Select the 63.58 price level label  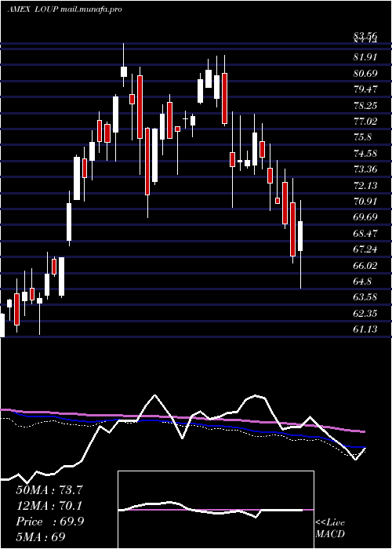click(x=365, y=297)
